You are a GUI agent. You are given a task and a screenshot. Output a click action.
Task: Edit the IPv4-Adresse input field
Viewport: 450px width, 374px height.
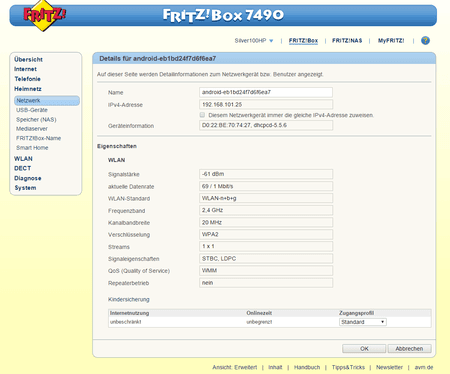[266, 105]
